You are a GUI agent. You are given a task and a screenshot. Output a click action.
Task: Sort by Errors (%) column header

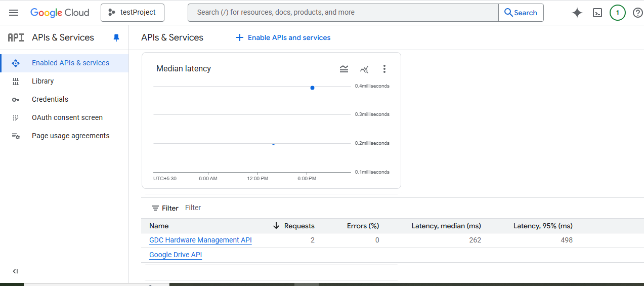[x=363, y=226]
